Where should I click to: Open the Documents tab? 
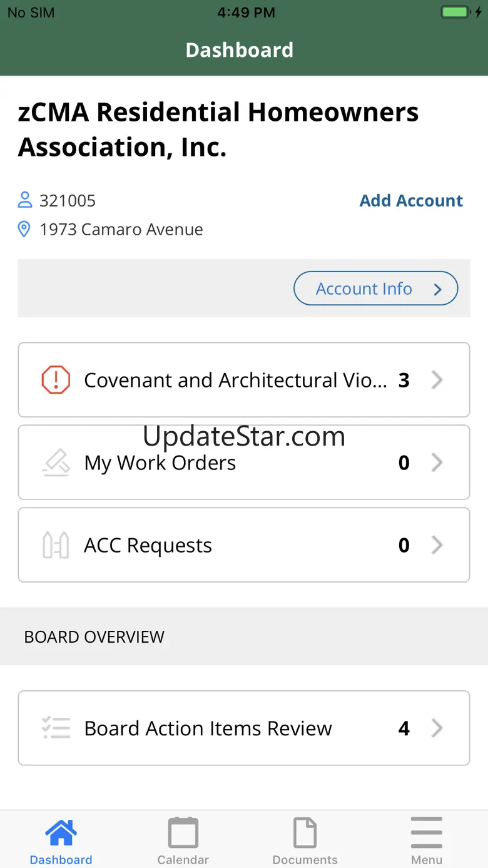[305, 841]
